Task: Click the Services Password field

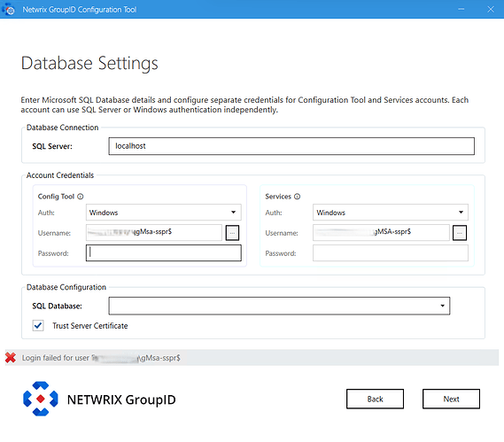Action: tap(391, 253)
